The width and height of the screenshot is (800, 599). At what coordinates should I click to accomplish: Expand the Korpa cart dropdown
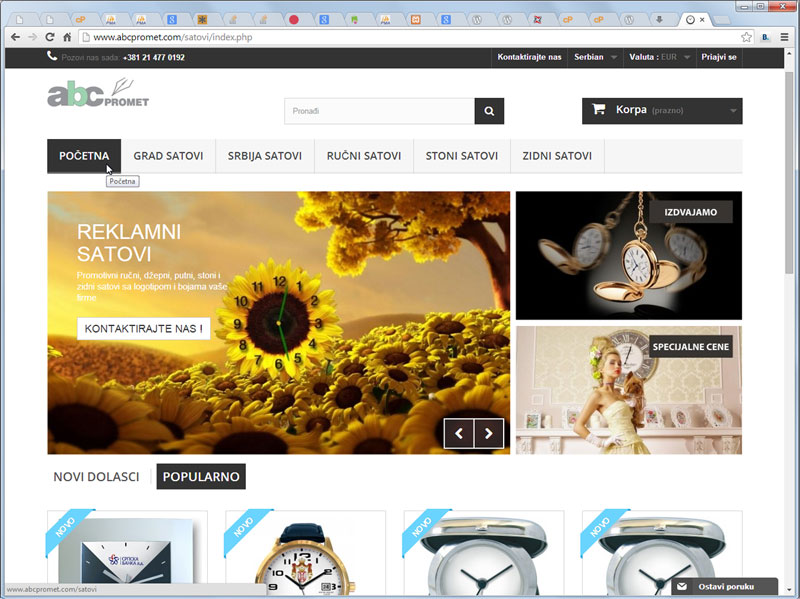click(733, 111)
